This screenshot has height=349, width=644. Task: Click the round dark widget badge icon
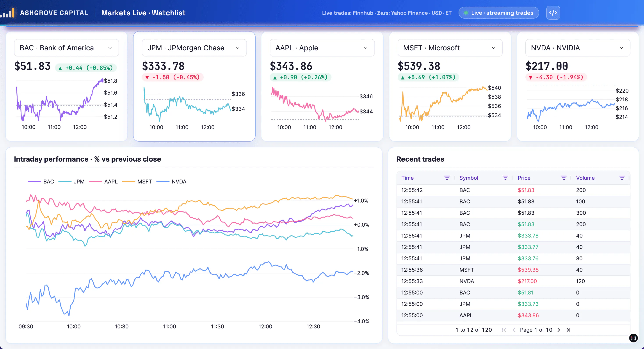pyautogui.click(x=633, y=338)
